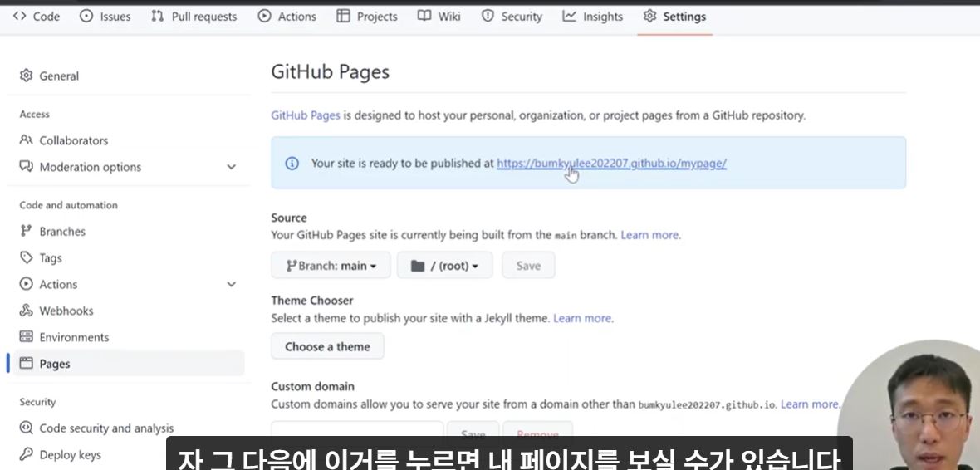
Task: Click the Branches icon in sidebar
Action: point(26,231)
